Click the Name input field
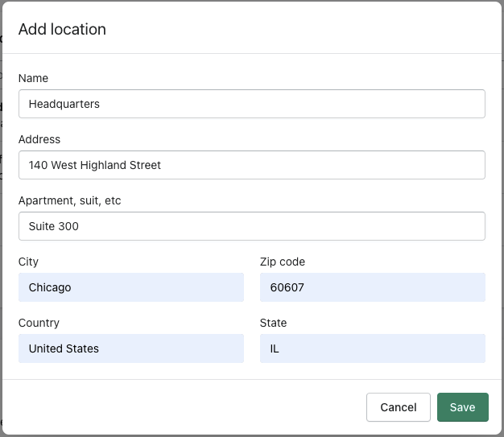The width and height of the screenshot is (504, 437). pos(251,104)
